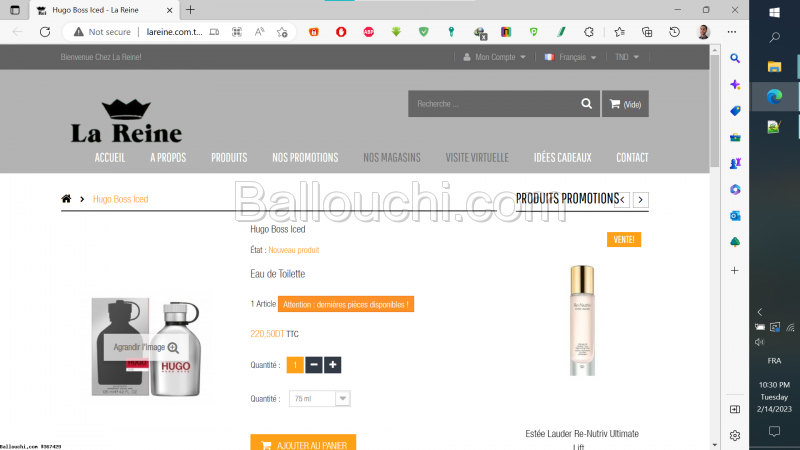Open the ABP ad blocker extension
800x450 pixels.
point(368,32)
